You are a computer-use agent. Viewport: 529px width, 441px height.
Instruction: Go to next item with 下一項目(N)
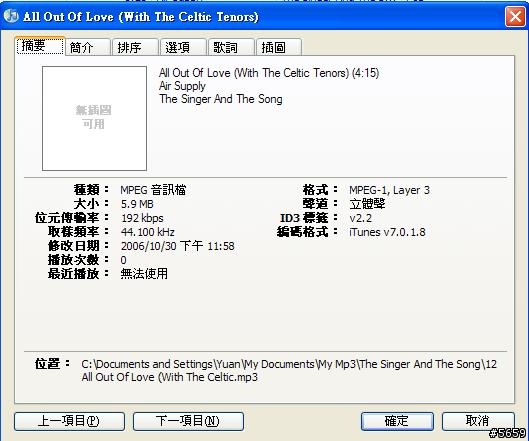pyautogui.click(x=188, y=421)
